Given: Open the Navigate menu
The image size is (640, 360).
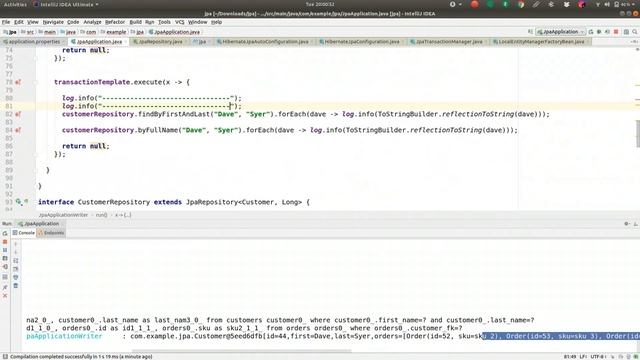Looking at the screenshot, I should coord(53,22).
